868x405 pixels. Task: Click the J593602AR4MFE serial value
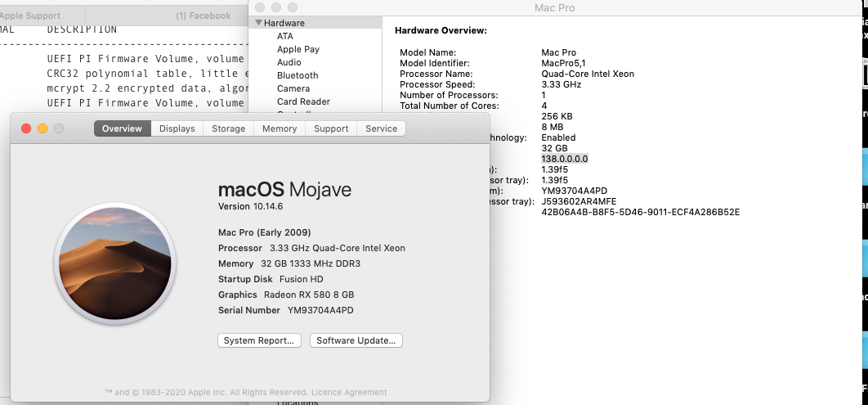(579, 201)
